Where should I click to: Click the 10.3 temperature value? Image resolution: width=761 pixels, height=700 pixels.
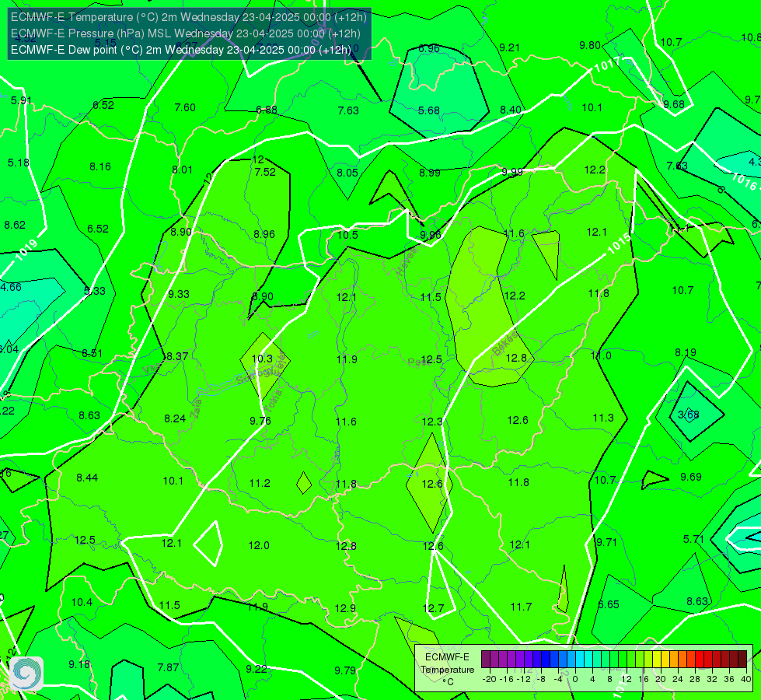coord(262,359)
